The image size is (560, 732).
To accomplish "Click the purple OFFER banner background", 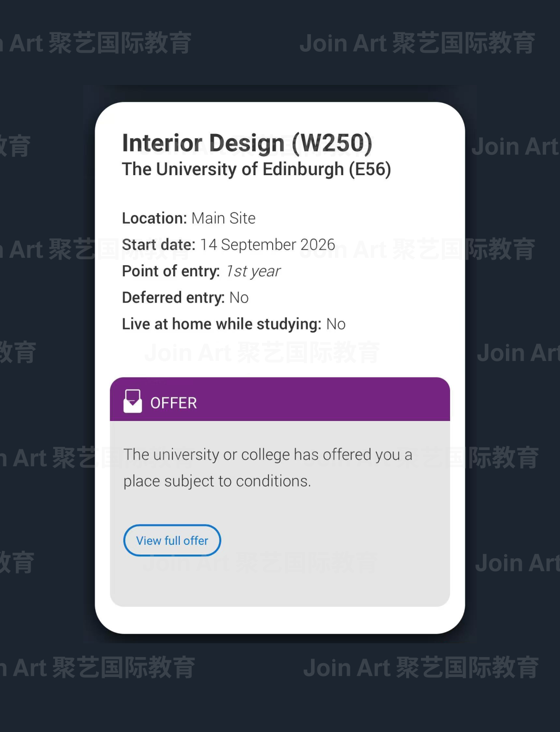I will click(323, 400).
